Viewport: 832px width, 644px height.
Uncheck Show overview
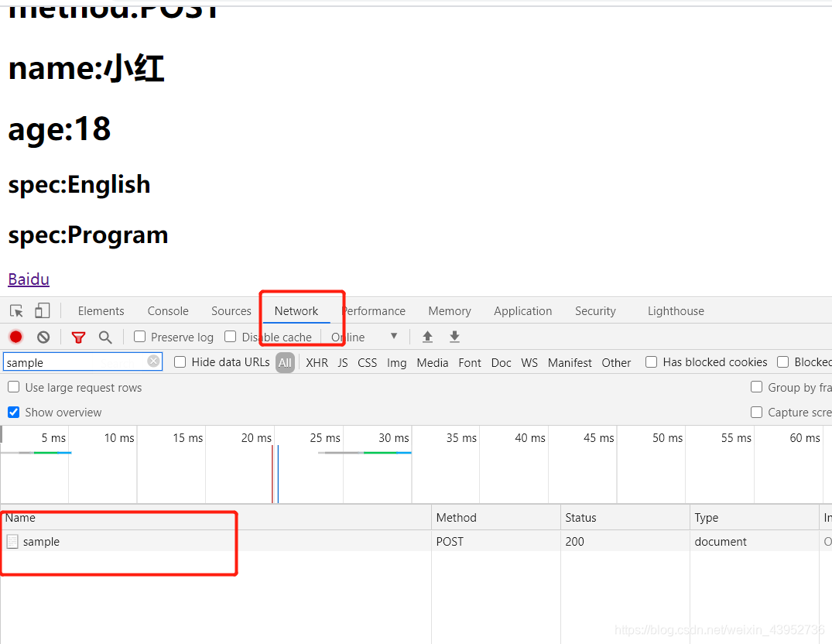point(14,412)
